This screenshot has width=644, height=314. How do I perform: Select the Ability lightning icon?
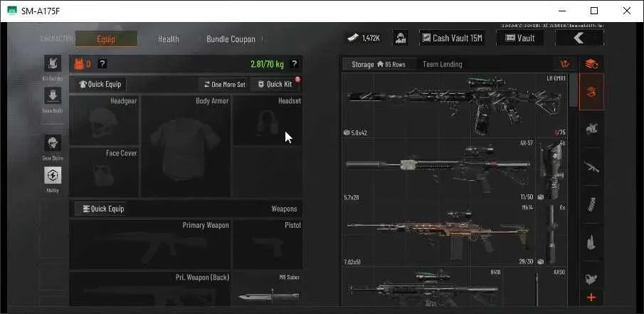53,175
